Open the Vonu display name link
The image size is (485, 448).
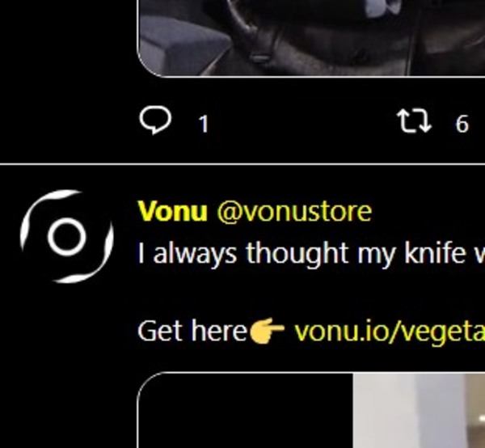point(172,211)
